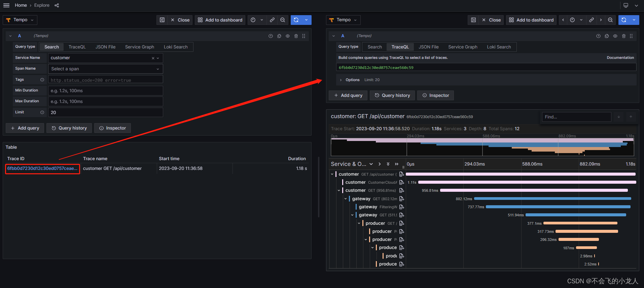Shift time range backward in right pane

(x=563, y=20)
